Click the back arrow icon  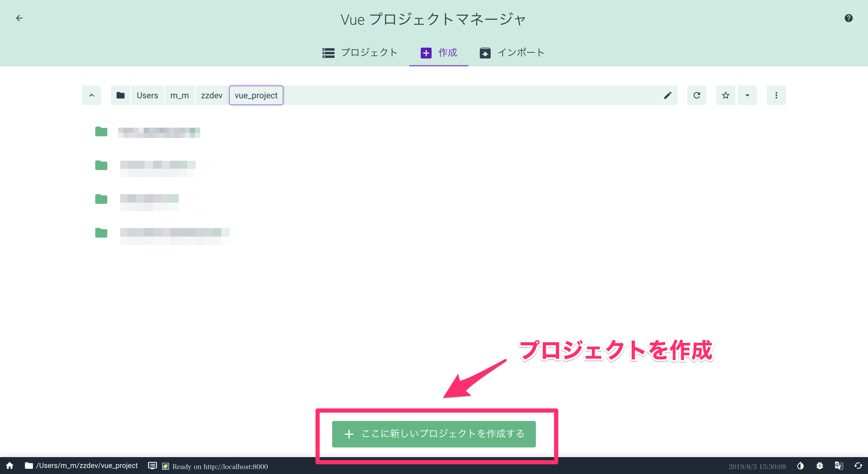(19, 18)
